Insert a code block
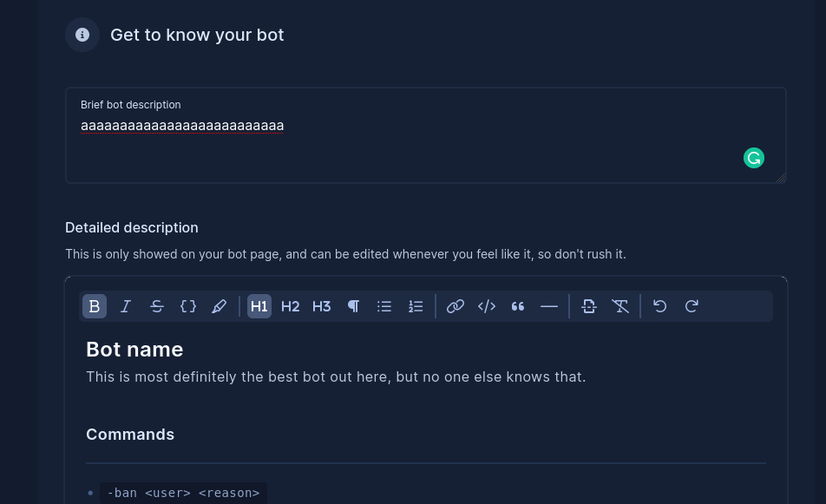 tap(487, 306)
